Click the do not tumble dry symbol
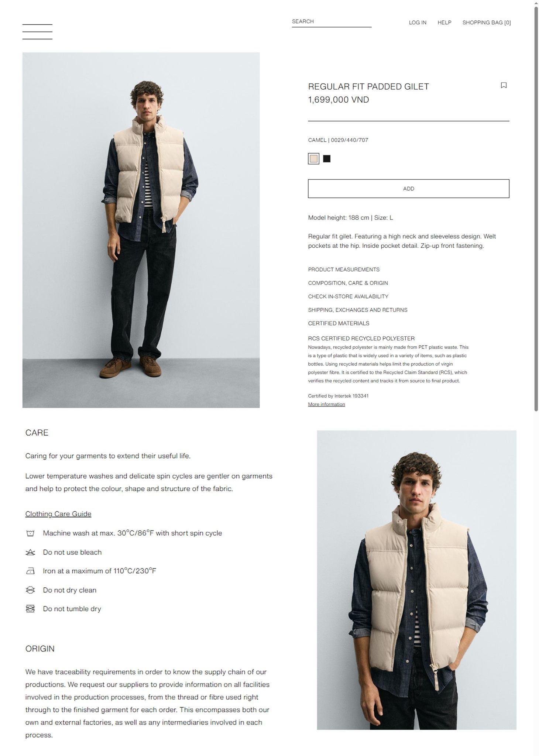539x756 pixels. click(x=30, y=609)
